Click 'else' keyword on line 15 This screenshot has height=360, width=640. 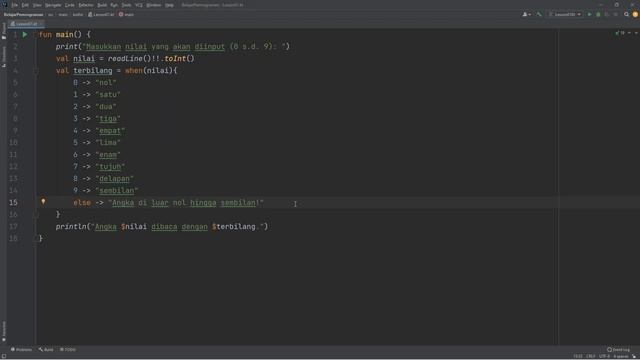(82, 202)
